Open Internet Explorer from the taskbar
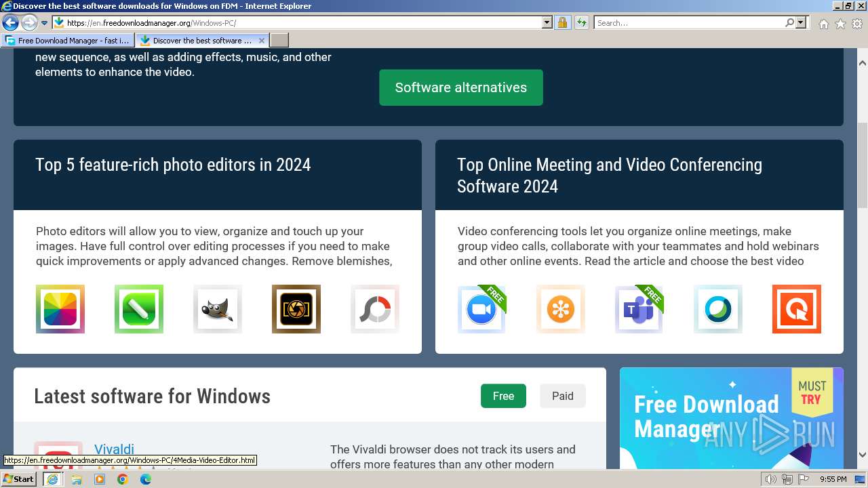 [52, 479]
